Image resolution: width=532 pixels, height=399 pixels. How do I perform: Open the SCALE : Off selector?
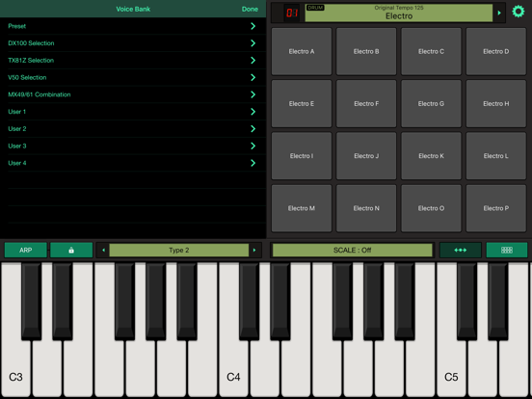(x=352, y=250)
